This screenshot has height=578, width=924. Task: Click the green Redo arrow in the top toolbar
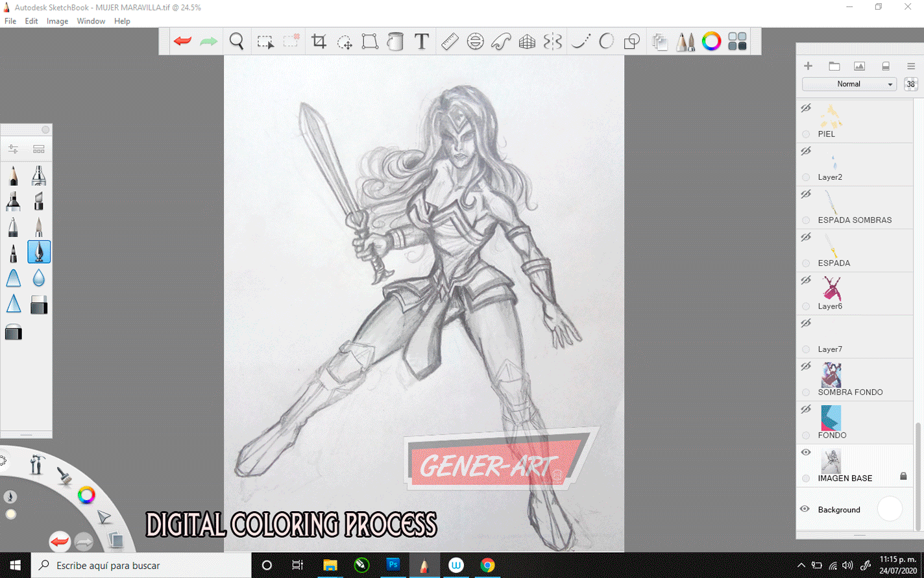208,42
